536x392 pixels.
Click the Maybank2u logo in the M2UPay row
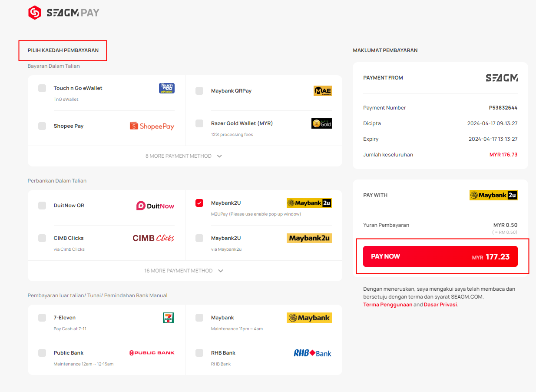click(309, 203)
